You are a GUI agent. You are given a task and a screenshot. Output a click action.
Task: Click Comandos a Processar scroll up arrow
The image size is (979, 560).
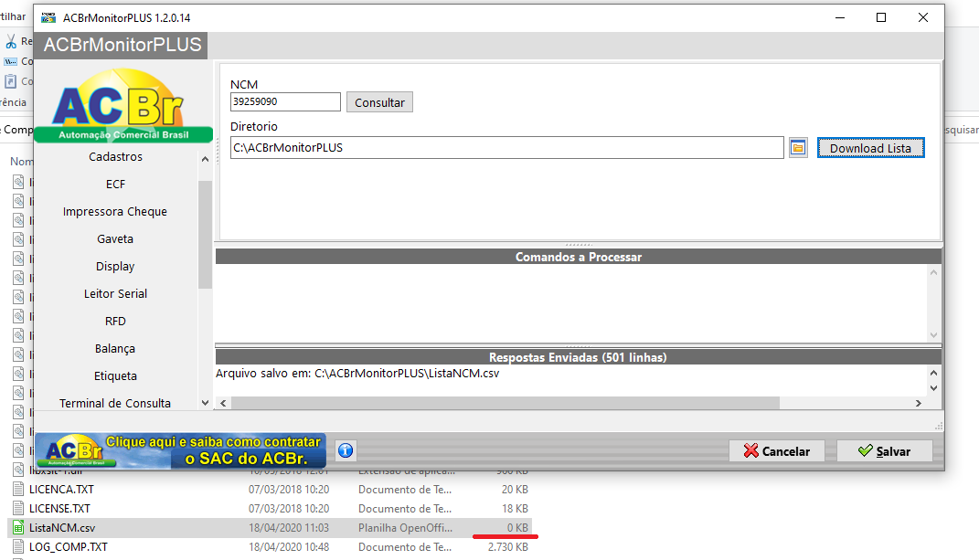click(933, 272)
